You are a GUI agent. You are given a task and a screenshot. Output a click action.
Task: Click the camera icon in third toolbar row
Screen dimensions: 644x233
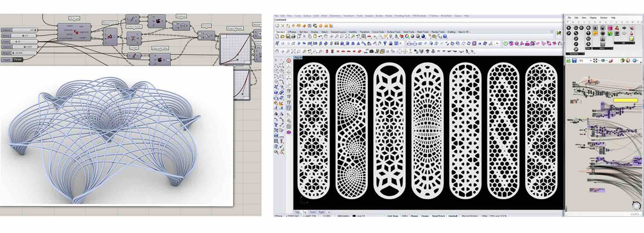pos(372,51)
